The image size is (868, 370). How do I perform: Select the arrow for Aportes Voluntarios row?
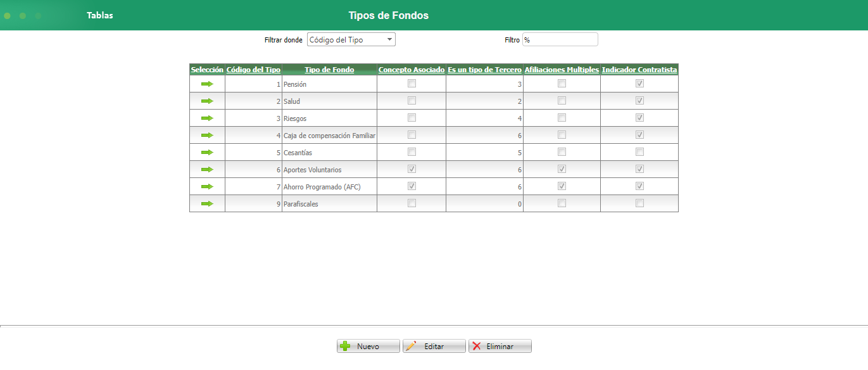pyautogui.click(x=207, y=169)
